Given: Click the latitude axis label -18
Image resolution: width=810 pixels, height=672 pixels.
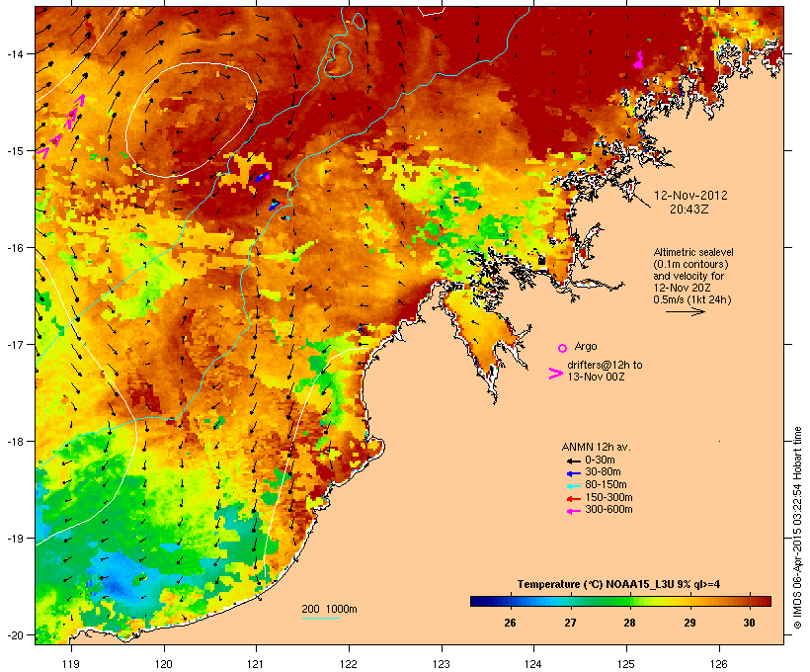Looking at the screenshot, I should (x=14, y=442).
